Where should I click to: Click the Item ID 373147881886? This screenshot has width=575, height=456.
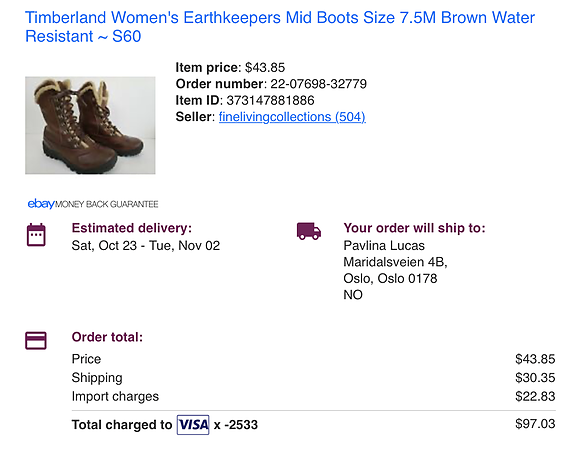(270, 101)
